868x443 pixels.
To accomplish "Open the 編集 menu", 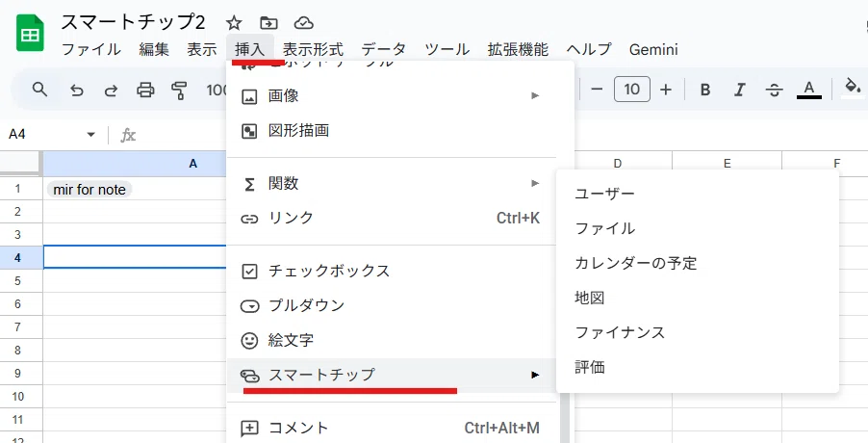I will click(153, 49).
